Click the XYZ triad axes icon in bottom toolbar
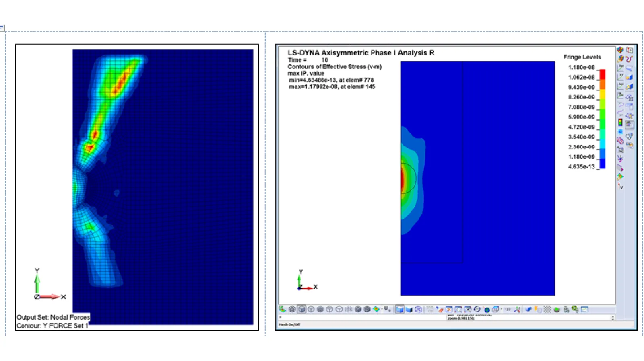Viewport: 644px width, 361px height. 517,309
